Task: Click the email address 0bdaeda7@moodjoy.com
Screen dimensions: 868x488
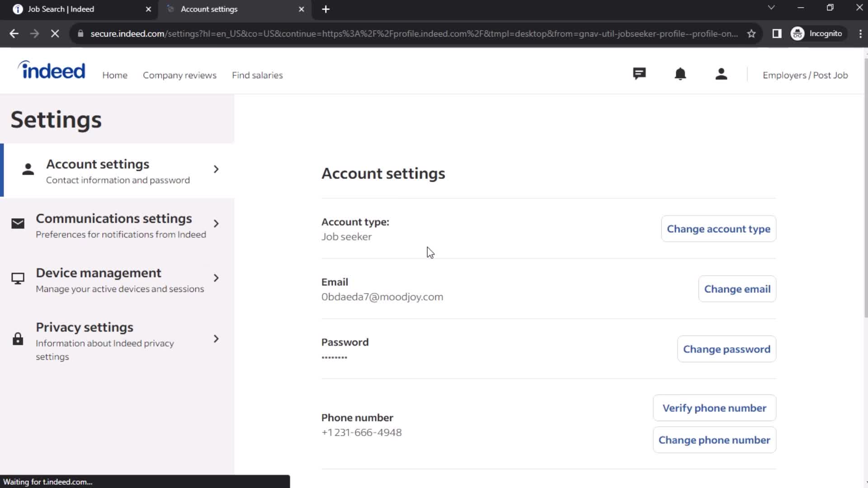Action: click(382, 297)
